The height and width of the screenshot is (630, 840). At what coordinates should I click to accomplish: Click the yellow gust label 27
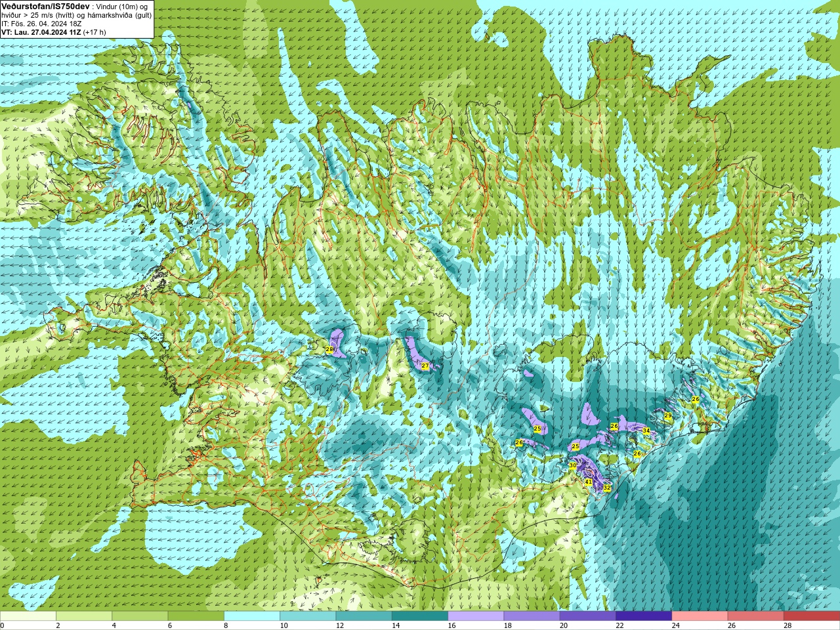pyautogui.click(x=425, y=366)
